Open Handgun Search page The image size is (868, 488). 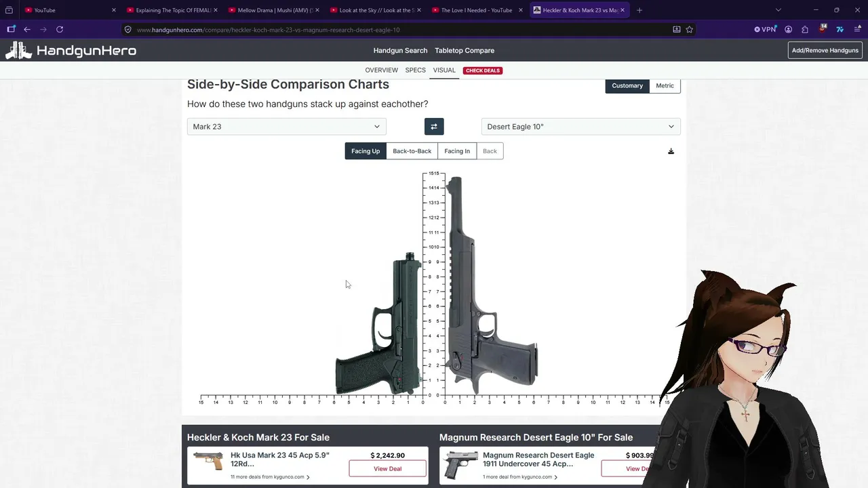tap(400, 51)
